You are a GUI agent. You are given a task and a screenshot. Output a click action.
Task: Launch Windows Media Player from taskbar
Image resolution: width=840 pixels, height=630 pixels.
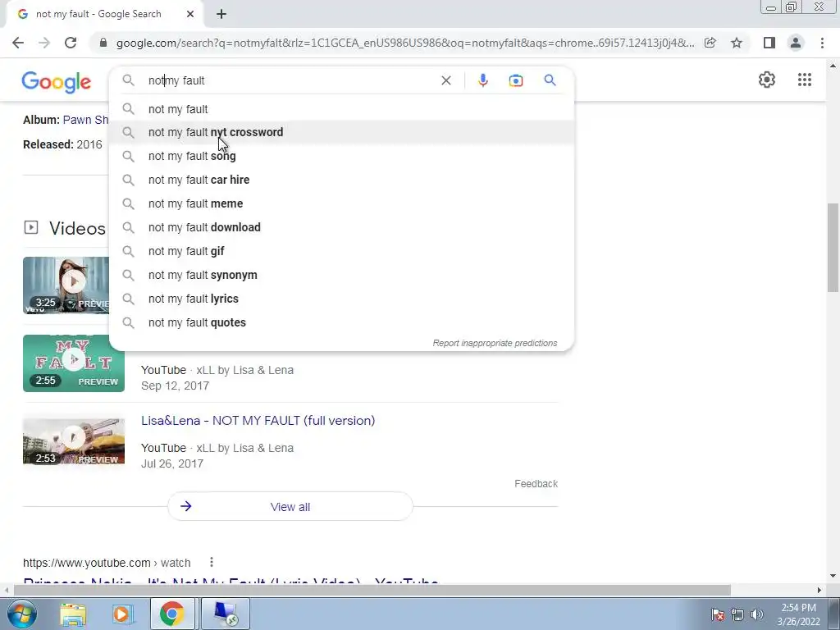[122, 614]
